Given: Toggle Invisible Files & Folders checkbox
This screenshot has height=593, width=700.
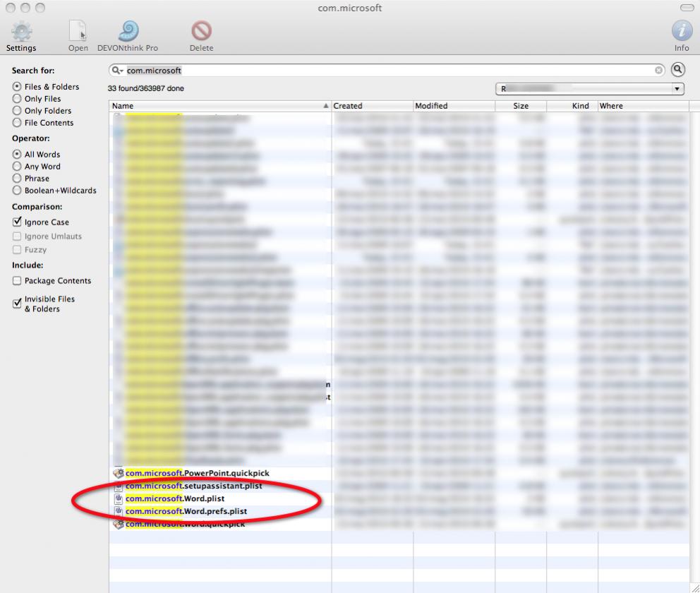Looking at the screenshot, I should [x=17, y=303].
